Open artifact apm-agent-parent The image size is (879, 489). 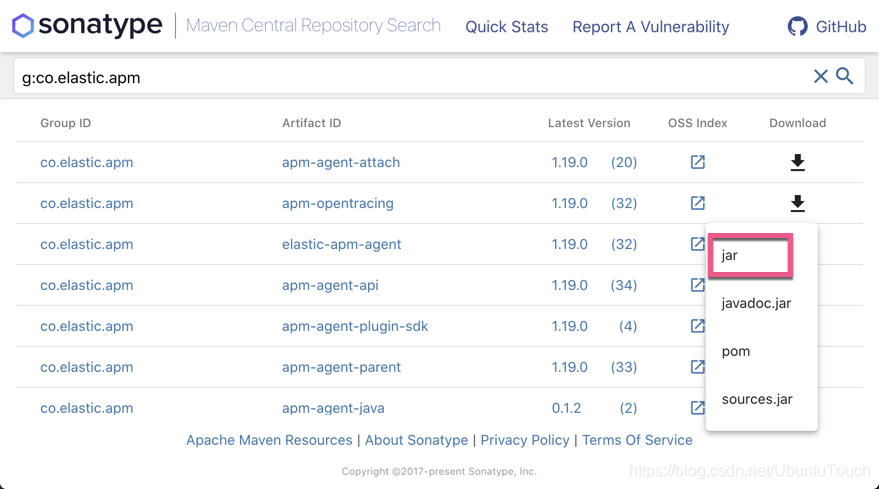click(x=341, y=367)
